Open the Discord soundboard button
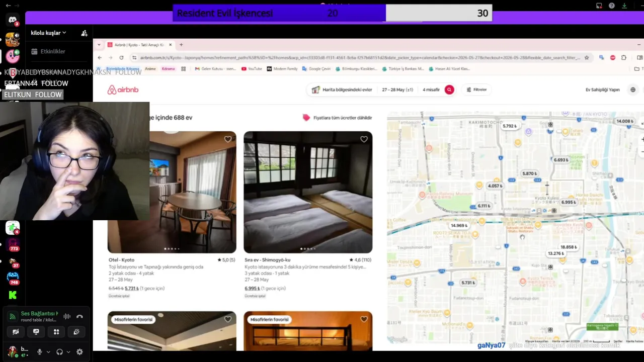The width and height of the screenshot is (644, 362). pyautogui.click(x=76, y=332)
